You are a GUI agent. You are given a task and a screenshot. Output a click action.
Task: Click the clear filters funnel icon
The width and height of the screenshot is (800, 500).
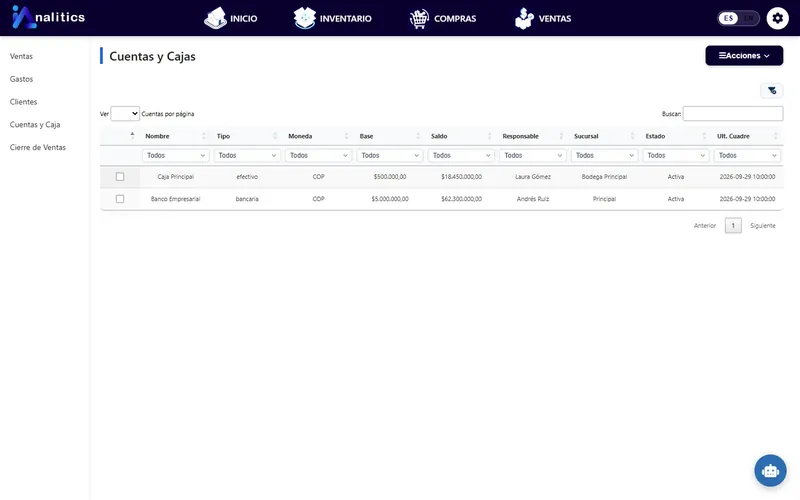pos(772,91)
